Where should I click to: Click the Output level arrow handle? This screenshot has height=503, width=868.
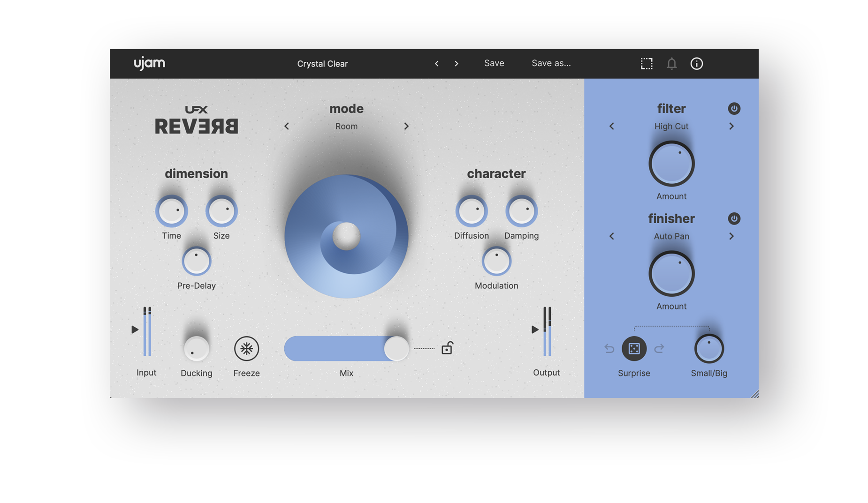[x=535, y=330]
